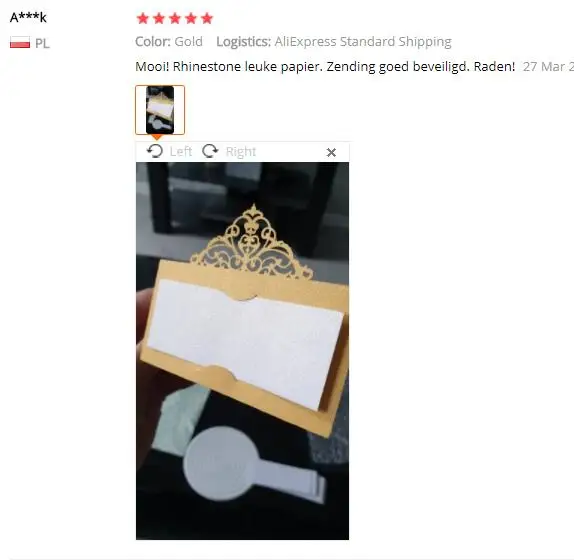Image resolution: width=574 pixels, height=560 pixels.
Task: Click reviewer name A***k
Action: point(28,17)
